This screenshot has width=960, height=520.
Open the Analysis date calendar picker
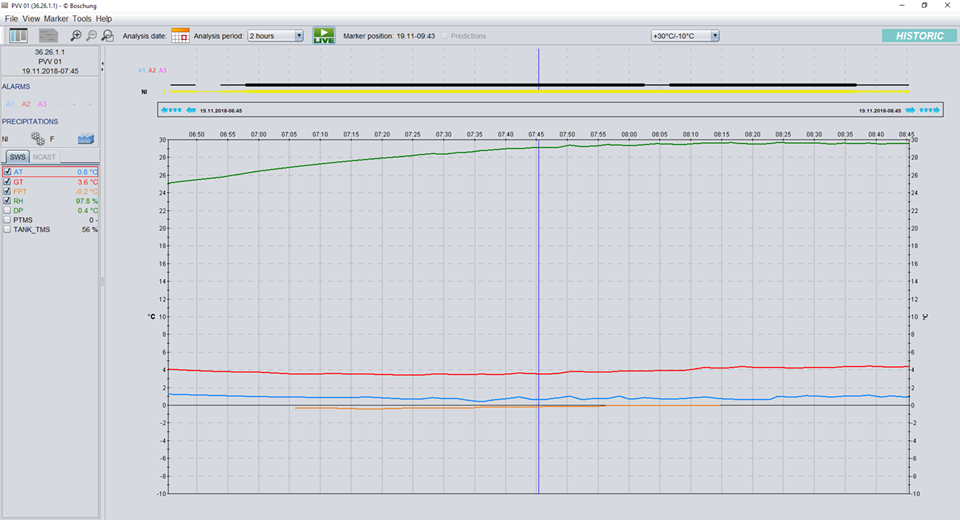click(x=180, y=36)
